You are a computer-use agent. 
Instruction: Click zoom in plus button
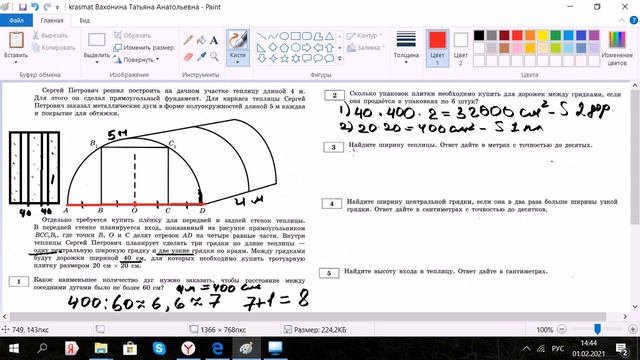633,329
